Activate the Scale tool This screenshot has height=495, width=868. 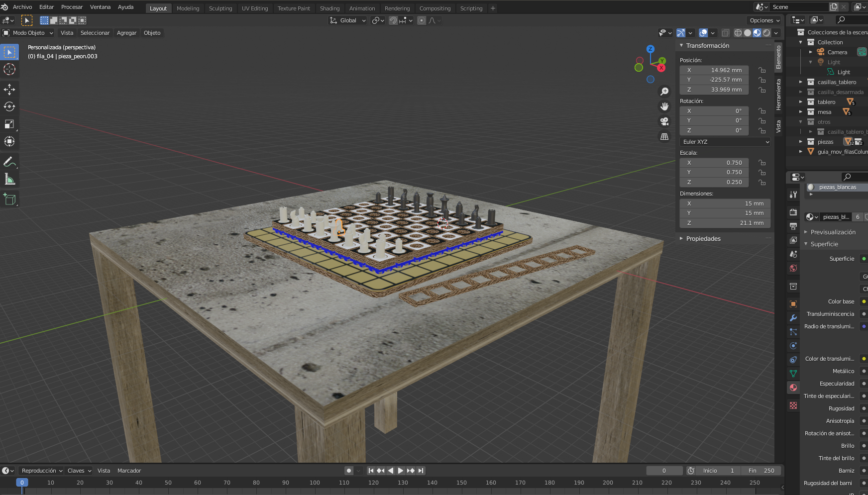(x=9, y=124)
